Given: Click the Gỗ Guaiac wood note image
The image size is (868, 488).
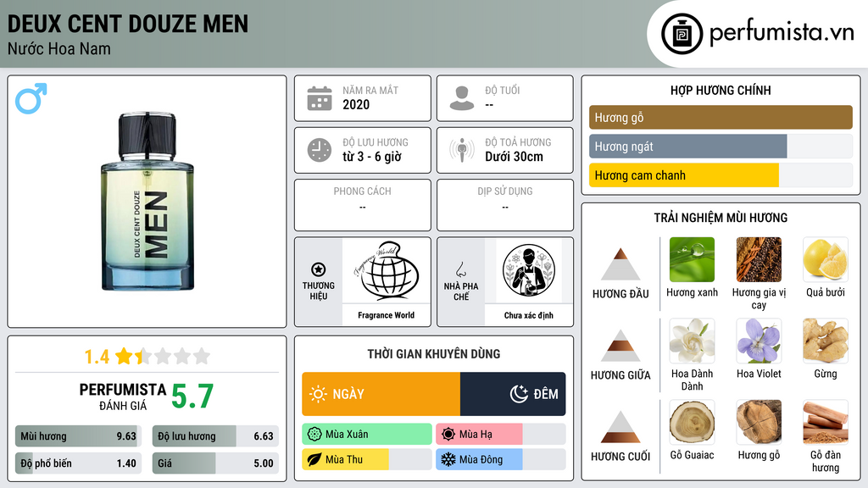Looking at the screenshot, I should (x=692, y=422).
